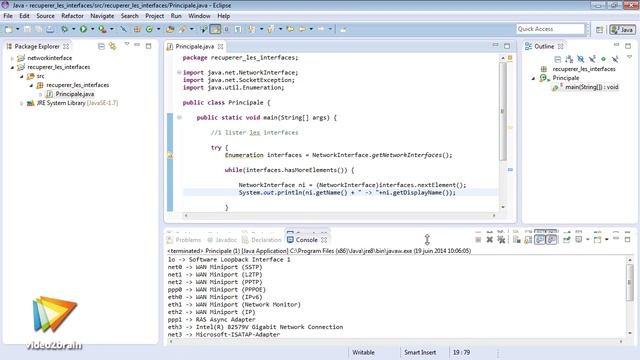Open the Back navigation history dropdown
This screenshot has width=640, height=360.
[x=311, y=29]
